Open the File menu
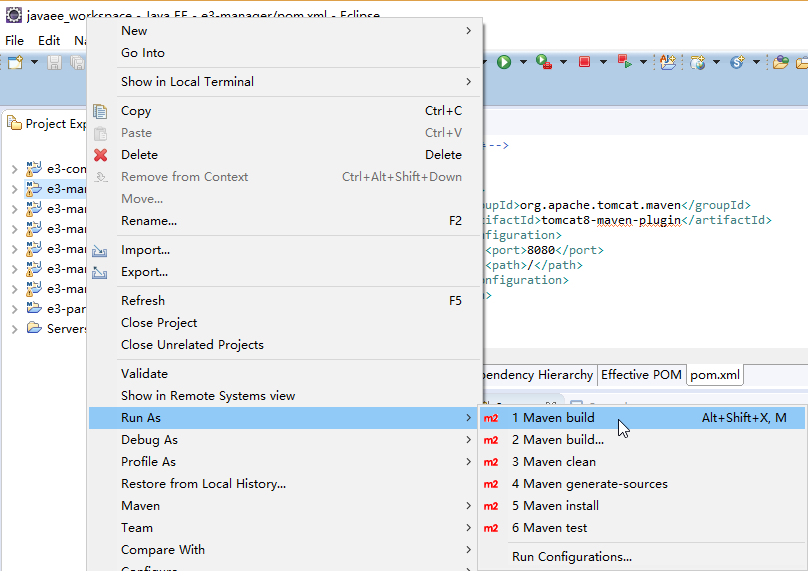Viewport: 808px width, 571px height. (x=14, y=41)
